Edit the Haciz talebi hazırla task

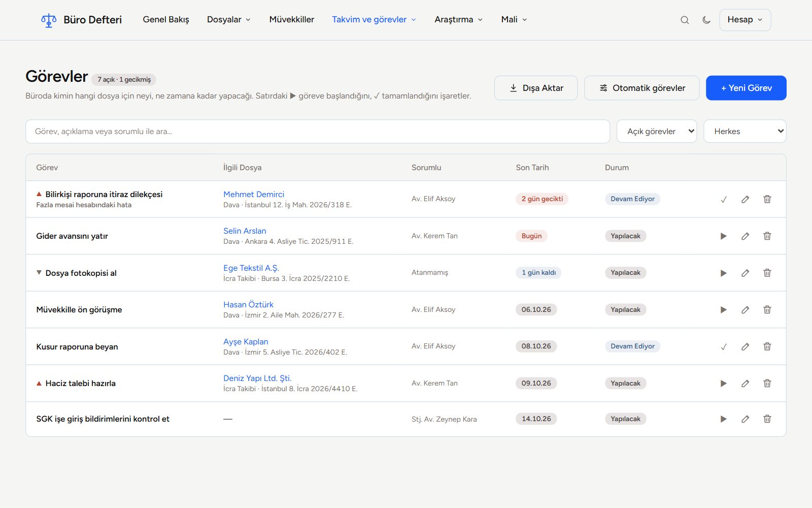coord(745,383)
